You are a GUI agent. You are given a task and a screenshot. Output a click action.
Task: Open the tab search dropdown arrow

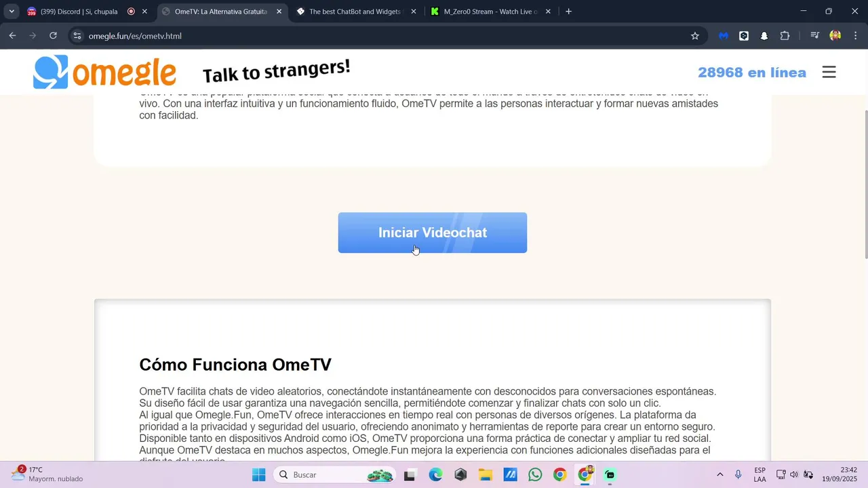[x=12, y=12]
